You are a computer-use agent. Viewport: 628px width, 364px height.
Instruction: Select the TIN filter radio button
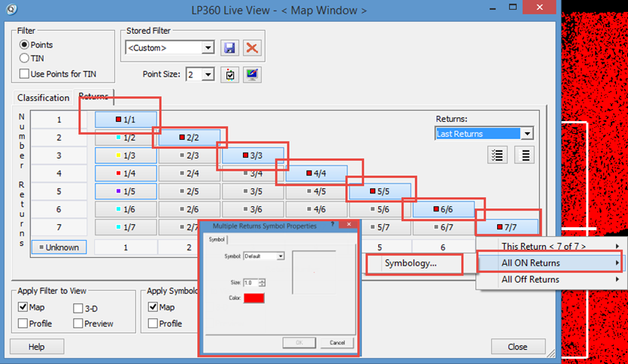coord(24,59)
